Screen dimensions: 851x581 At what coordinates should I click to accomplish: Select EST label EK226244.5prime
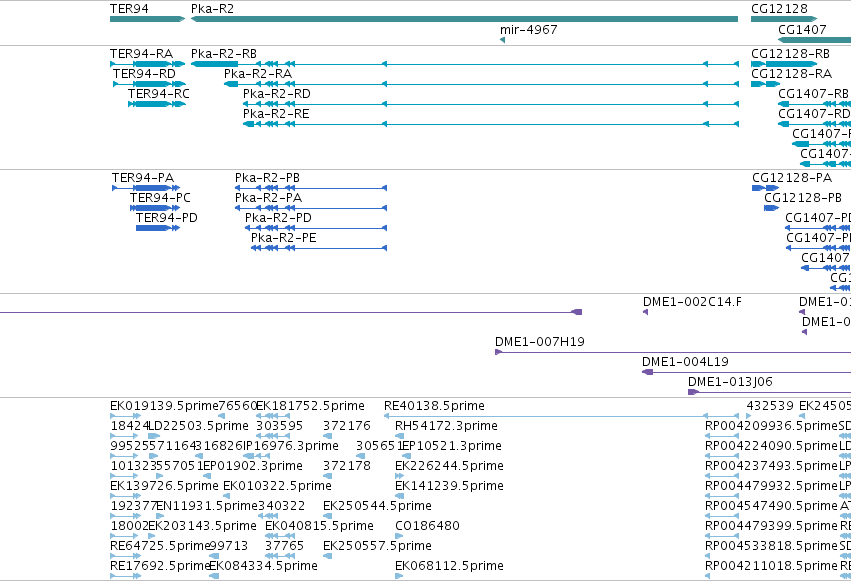(449, 467)
